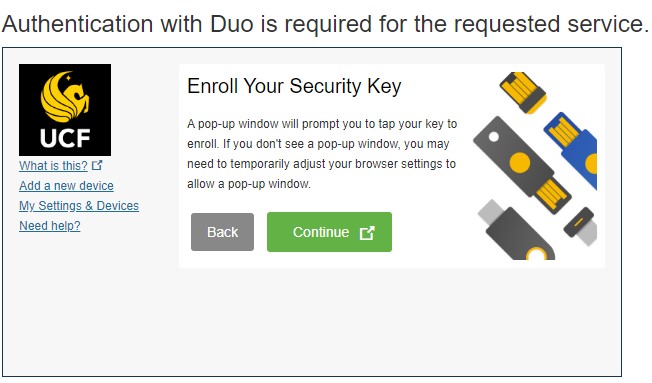Click the white "UCF" lettering in the logo
The width and height of the screenshot is (652, 383).
[65, 138]
